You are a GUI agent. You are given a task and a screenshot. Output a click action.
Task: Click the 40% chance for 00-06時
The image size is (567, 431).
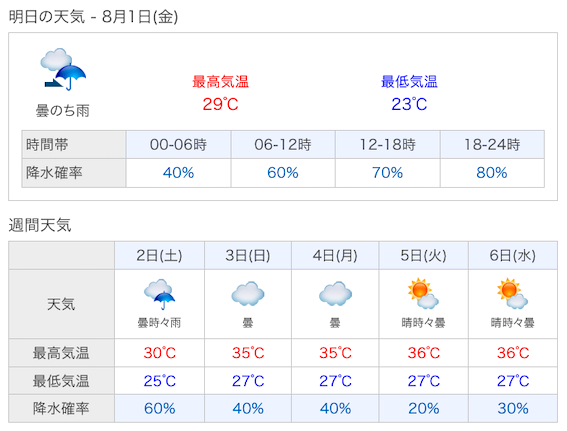coord(178,173)
